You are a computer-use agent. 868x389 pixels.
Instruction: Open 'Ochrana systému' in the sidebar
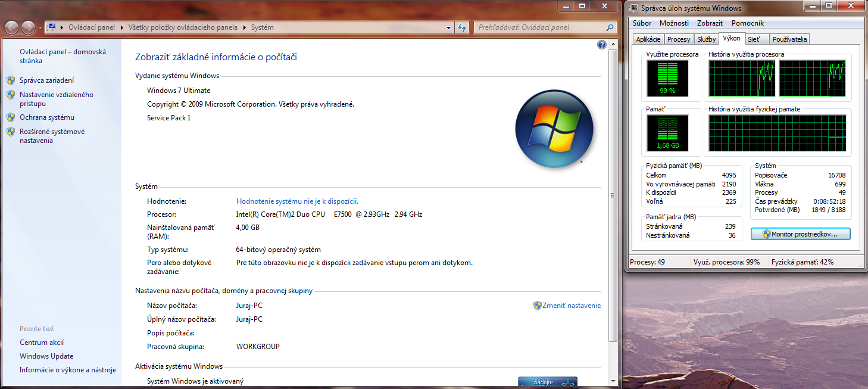pos(47,117)
